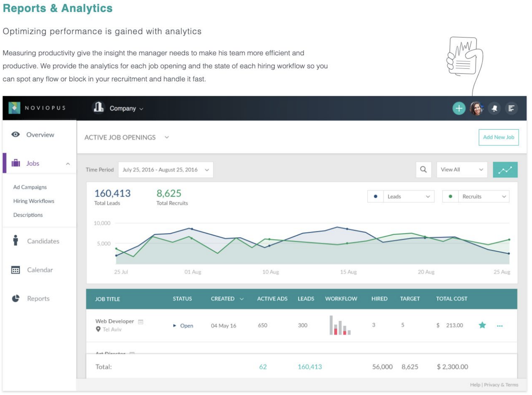Go to Candidates section
The width and height of the screenshot is (532, 395).
[43, 241]
